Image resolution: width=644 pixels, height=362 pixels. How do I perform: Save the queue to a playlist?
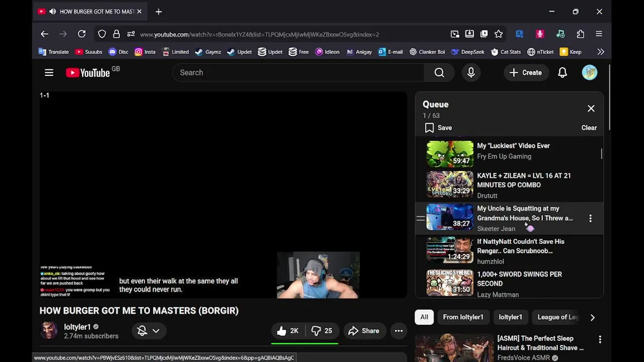[x=438, y=128]
